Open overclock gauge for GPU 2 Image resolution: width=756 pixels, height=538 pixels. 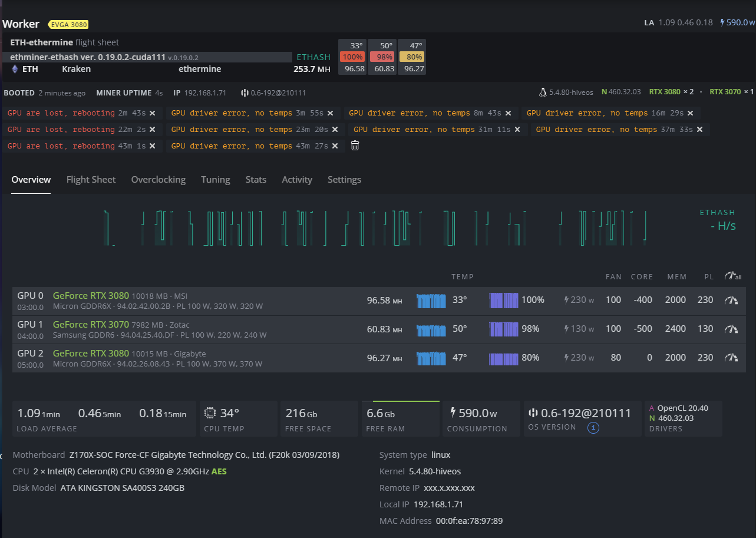tap(731, 358)
